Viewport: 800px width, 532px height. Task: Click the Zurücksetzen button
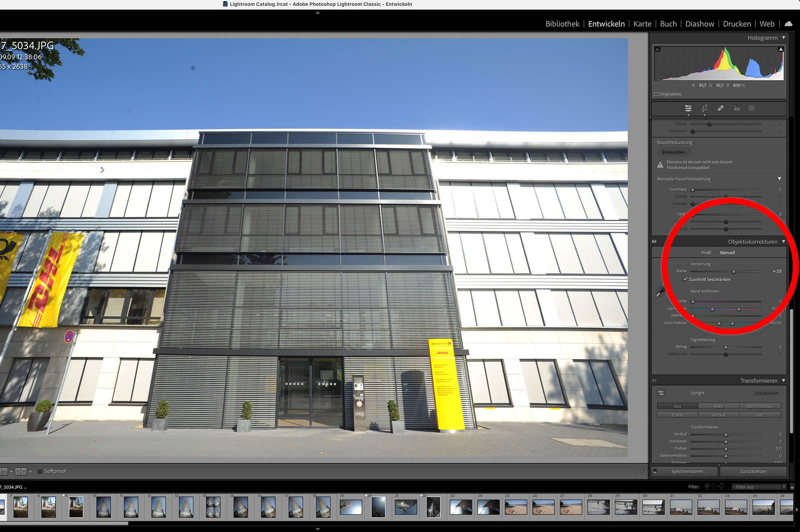click(753, 471)
